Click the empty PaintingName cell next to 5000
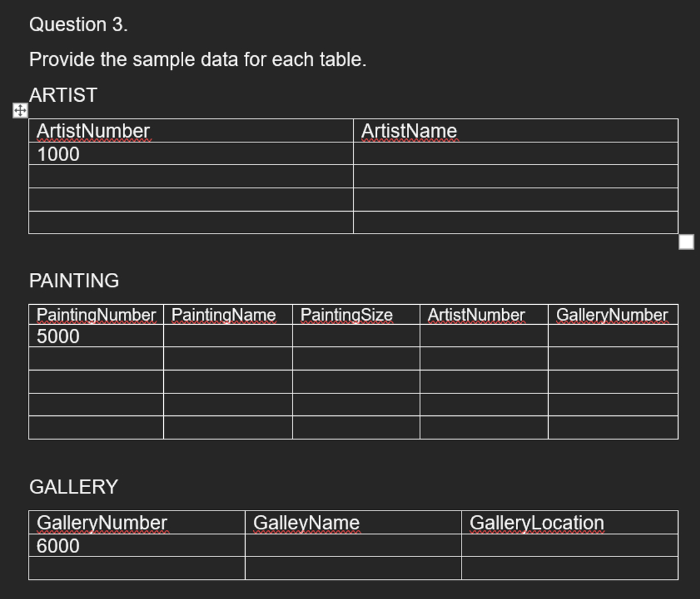This screenshot has height=599, width=700. 228,335
